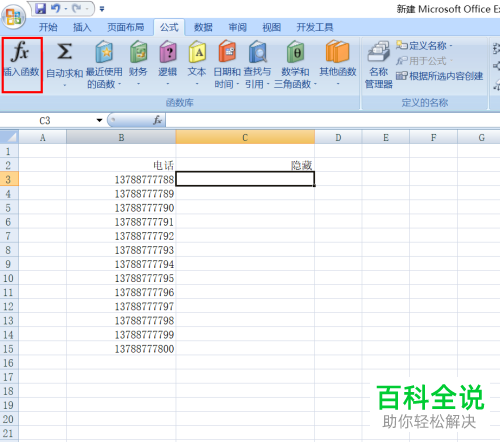This screenshot has height=442, width=500.
Task: Open the AutoSum (自动求和) sigma button
Action: (x=64, y=64)
